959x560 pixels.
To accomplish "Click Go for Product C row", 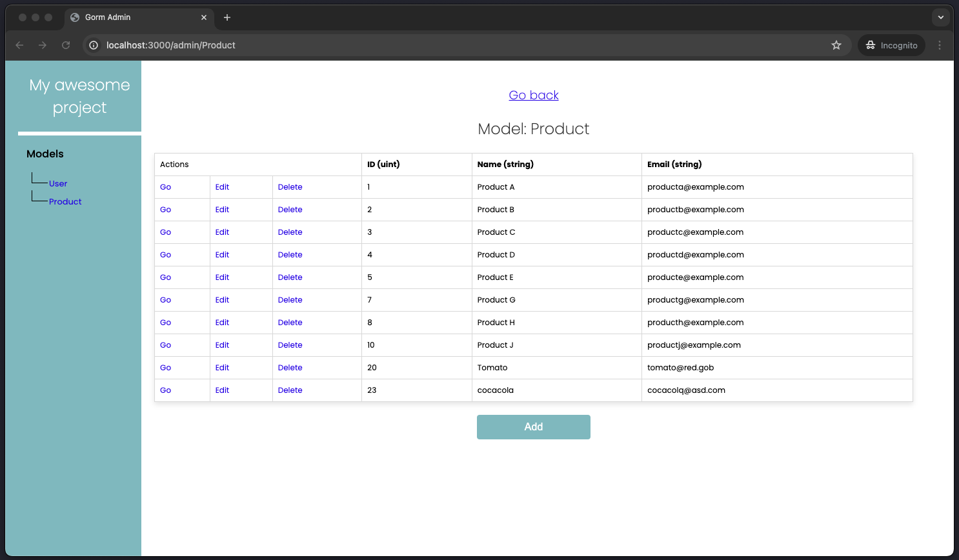I will (166, 232).
